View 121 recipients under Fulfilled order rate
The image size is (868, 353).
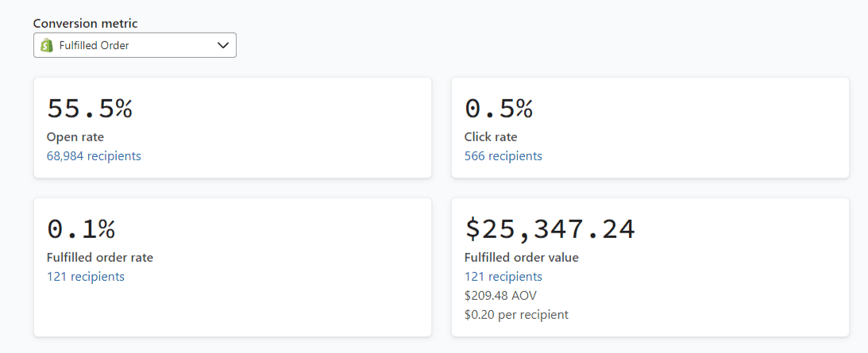(x=86, y=277)
